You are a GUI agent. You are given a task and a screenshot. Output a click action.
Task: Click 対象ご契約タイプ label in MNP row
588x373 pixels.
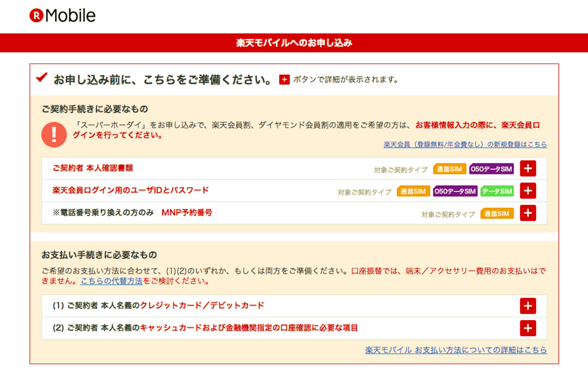[x=448, y=215]
